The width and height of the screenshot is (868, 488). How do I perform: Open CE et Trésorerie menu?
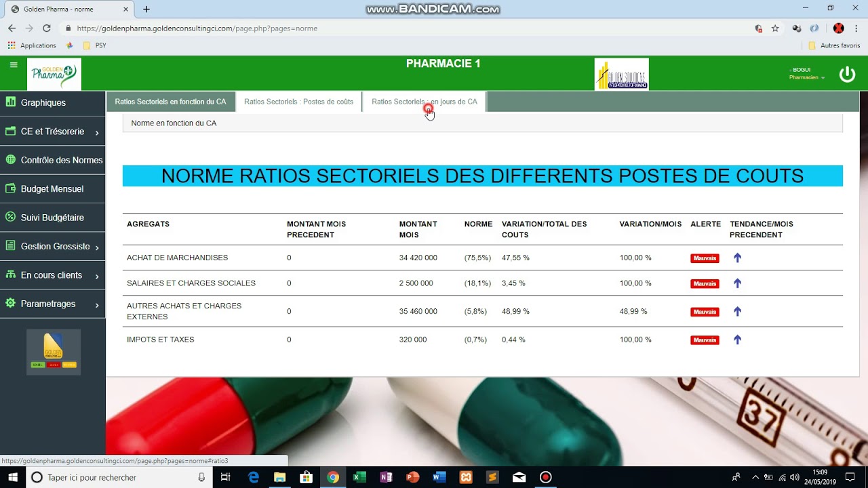pos(53,131)
